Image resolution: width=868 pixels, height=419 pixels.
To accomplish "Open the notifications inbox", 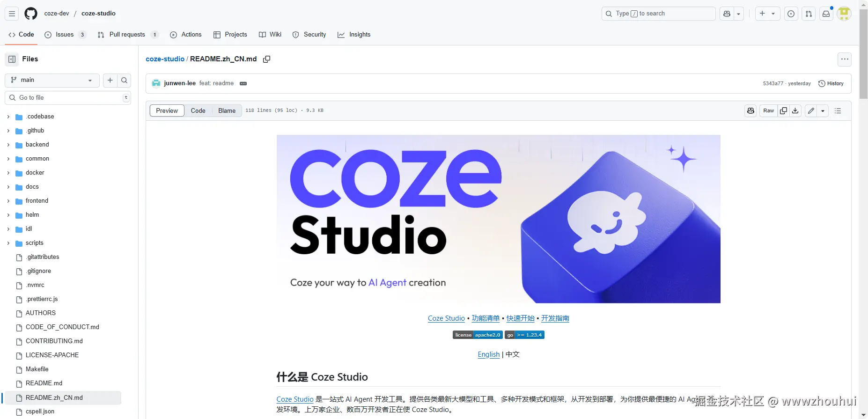I will tap(826, 14).
